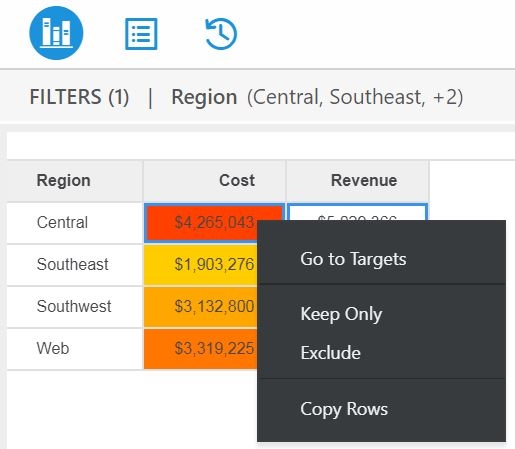This screenshot has height=449, width=515.
Task: Select the Southeast row label
Action: pos(73,264)
